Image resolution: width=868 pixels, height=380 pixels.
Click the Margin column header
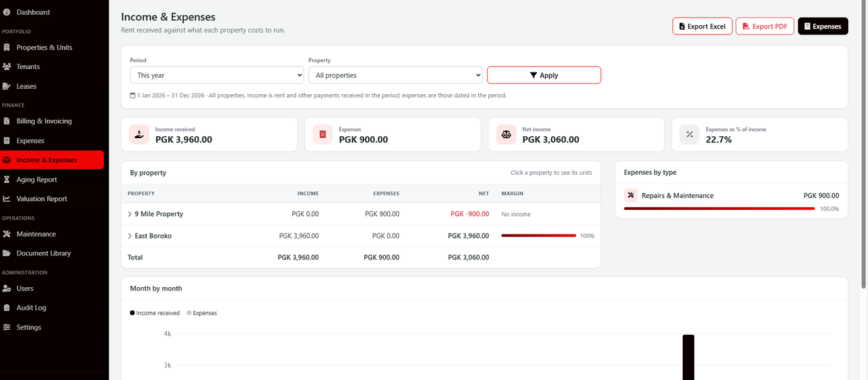[512, 194]
